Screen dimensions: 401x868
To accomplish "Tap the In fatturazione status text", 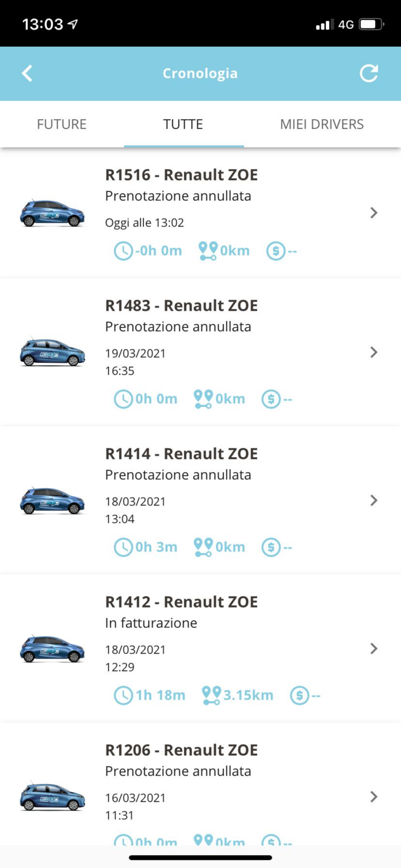I will (151, 623).
